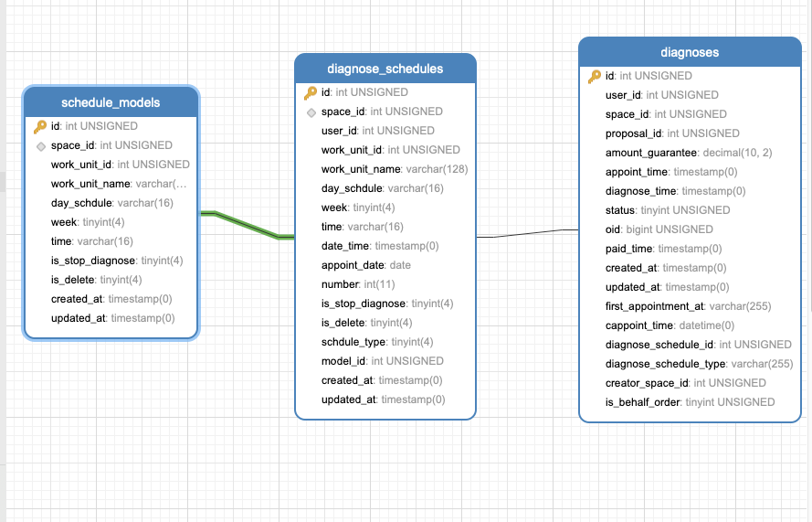
Task: Select the diagnose_schedules table header
Action: 385,69
